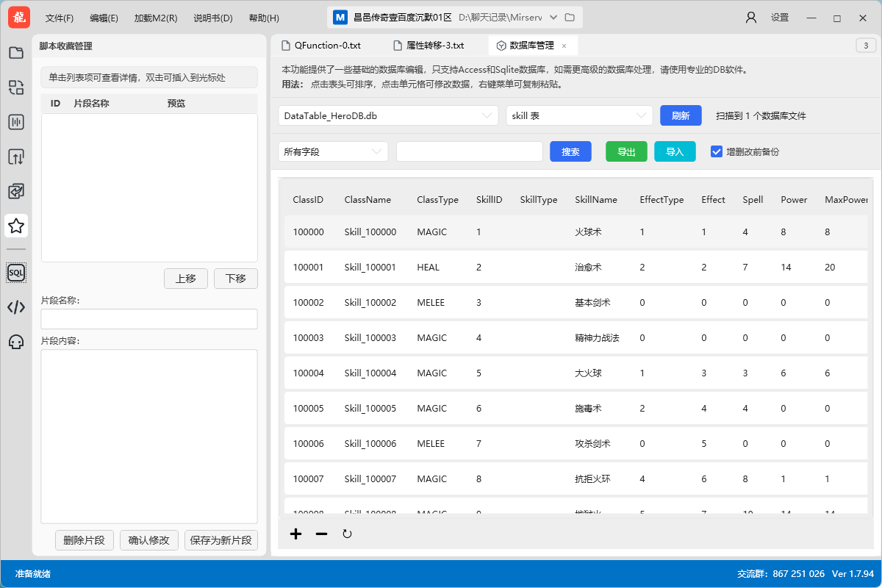This screenshot has width=882, height=588.
Task: Toggle backup before modification option off
Action: click(x=716, y=151)
